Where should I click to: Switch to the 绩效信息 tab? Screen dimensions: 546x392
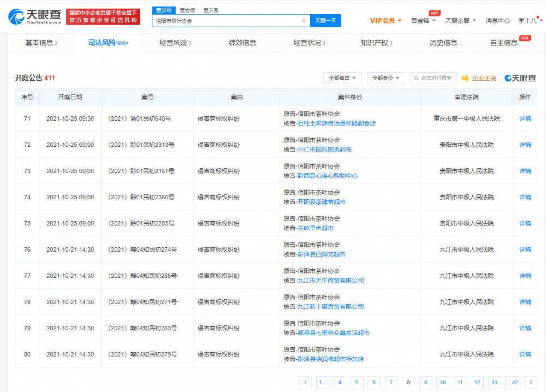[242, 43]
